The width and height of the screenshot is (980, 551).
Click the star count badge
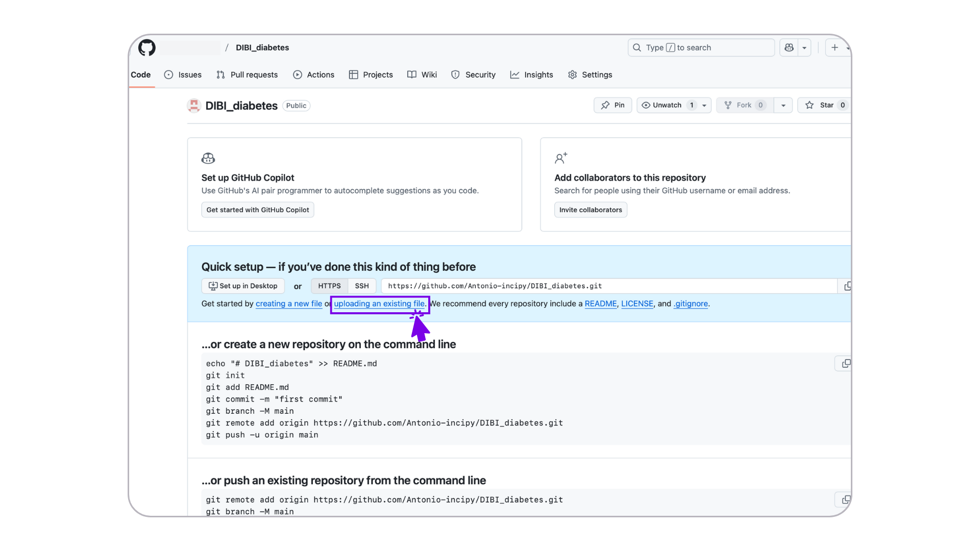click(843, 105)
